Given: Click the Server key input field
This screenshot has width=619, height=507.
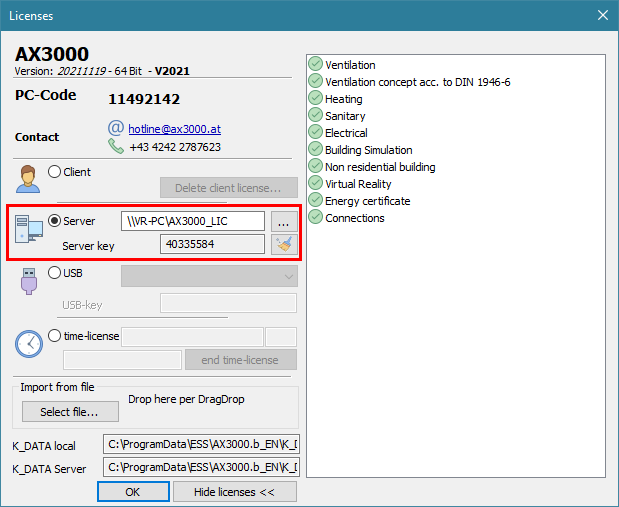Looking at the screenshot, I should coord(212,244).
